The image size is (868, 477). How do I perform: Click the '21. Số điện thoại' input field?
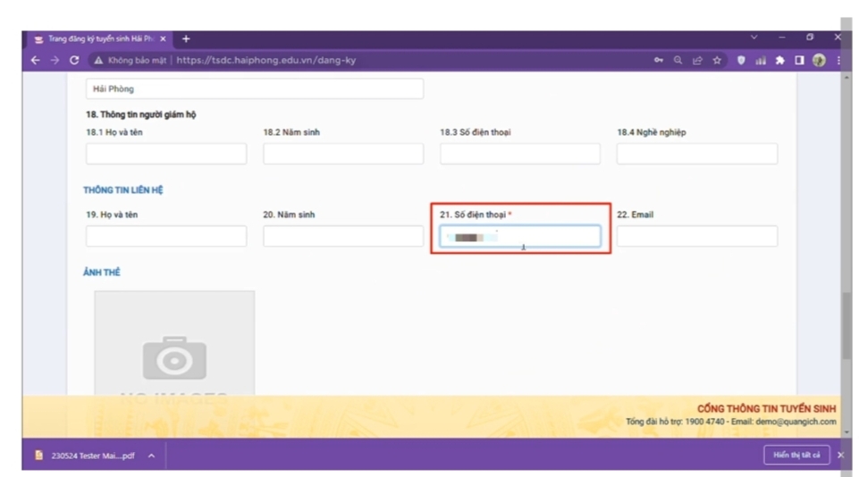[x=520, y=237]
